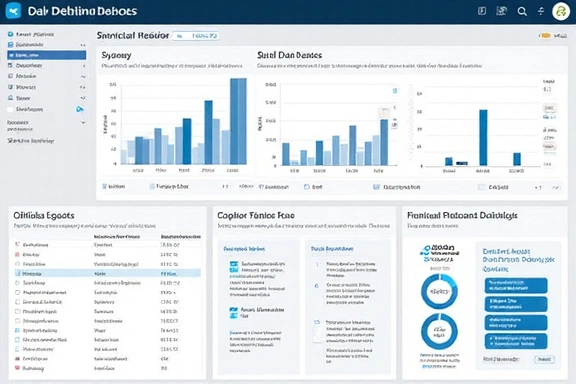This screenshot has width=576, height=384.
Task: Click the pink icon on the table's last row
Action: click(17, 368)
